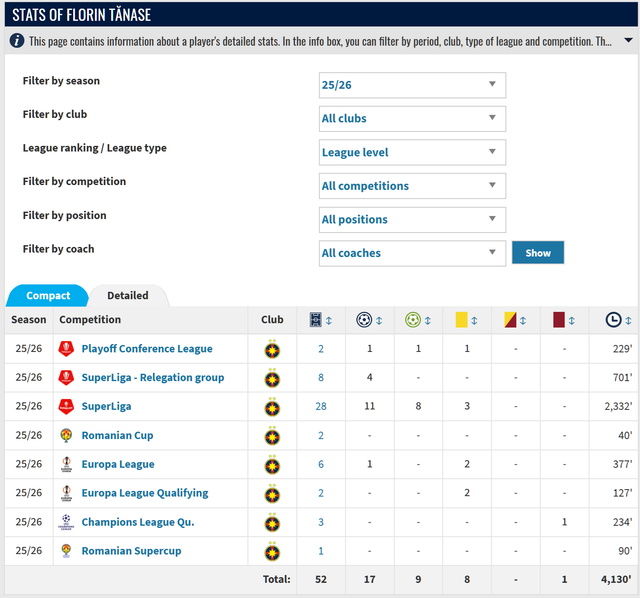Screen dimensions: 640x598
Task: Open the All positions dropdown
Action: tap(412, 220)
